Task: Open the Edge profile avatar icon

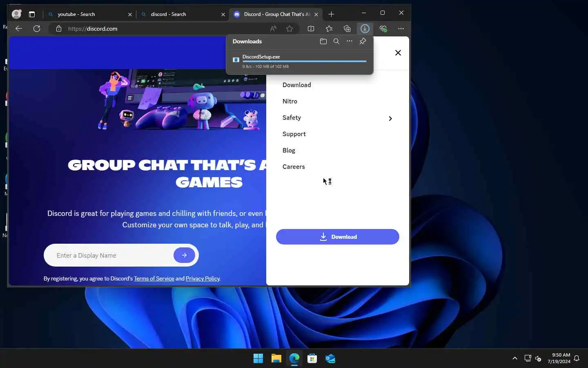Action: tap(16, 14)
